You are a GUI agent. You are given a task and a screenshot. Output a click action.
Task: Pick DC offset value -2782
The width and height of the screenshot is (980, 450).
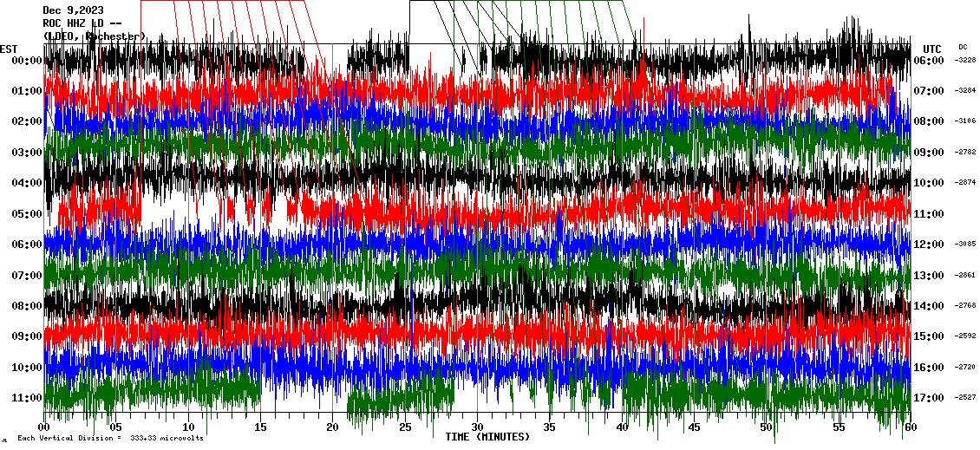coord(965,152)
